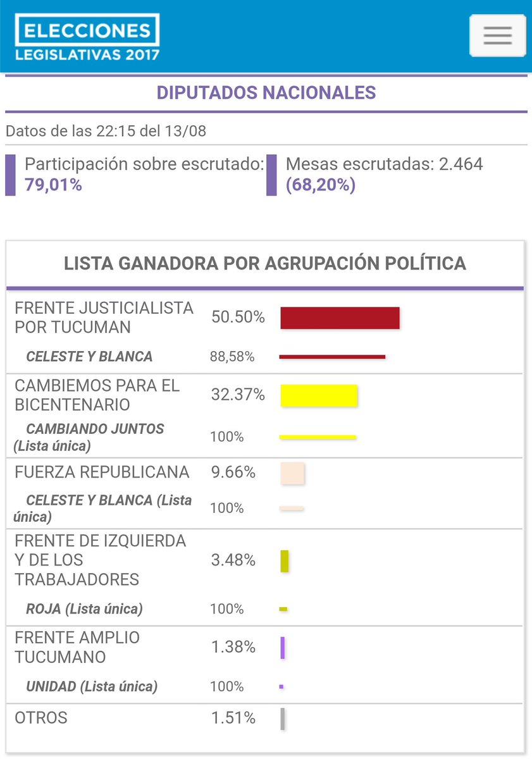Click the Participación 79,01% value
This screenshot has height=759, width=532.
(x=53, y=185)
